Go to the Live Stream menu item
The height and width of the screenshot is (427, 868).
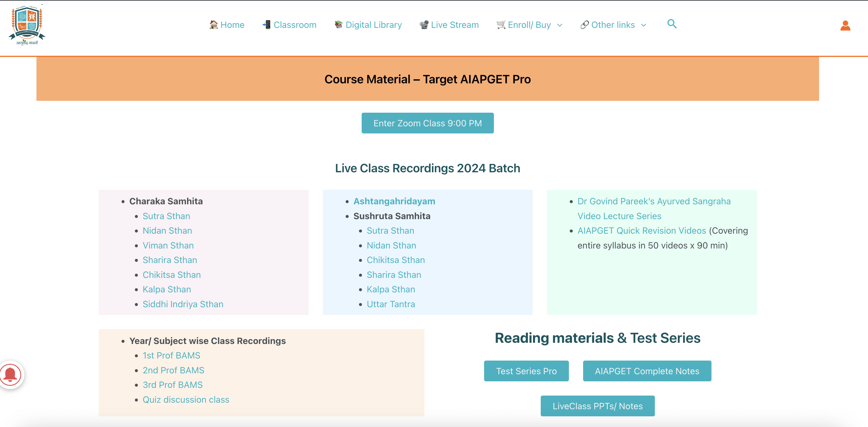click(455, 25)
